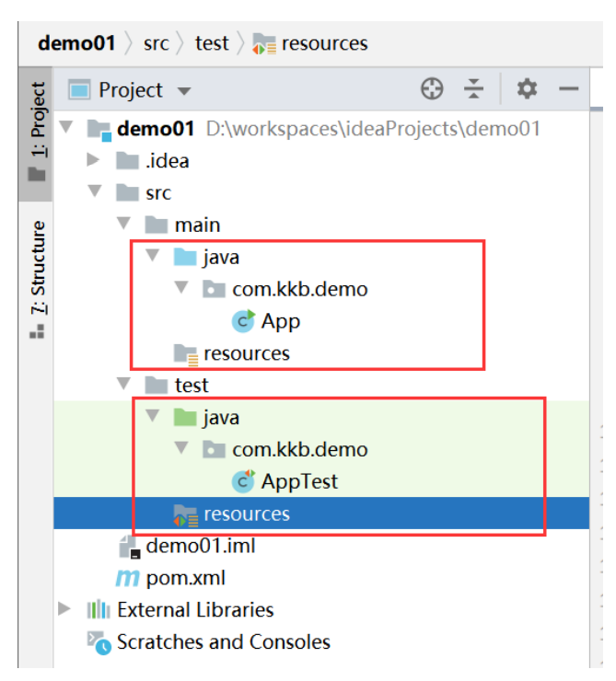Click the green test sources java folder icon
The width and height of the screenshot is (616, 681).
(x=185, y=418)
